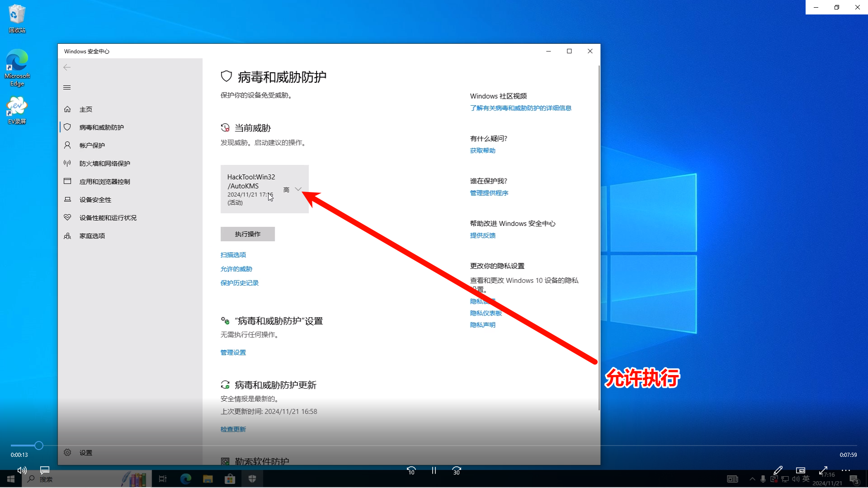Image resolution: width=868 pixels, height=488 pixels.
Task: Click the 提供反馈 link
Action: tap(483, 235)
